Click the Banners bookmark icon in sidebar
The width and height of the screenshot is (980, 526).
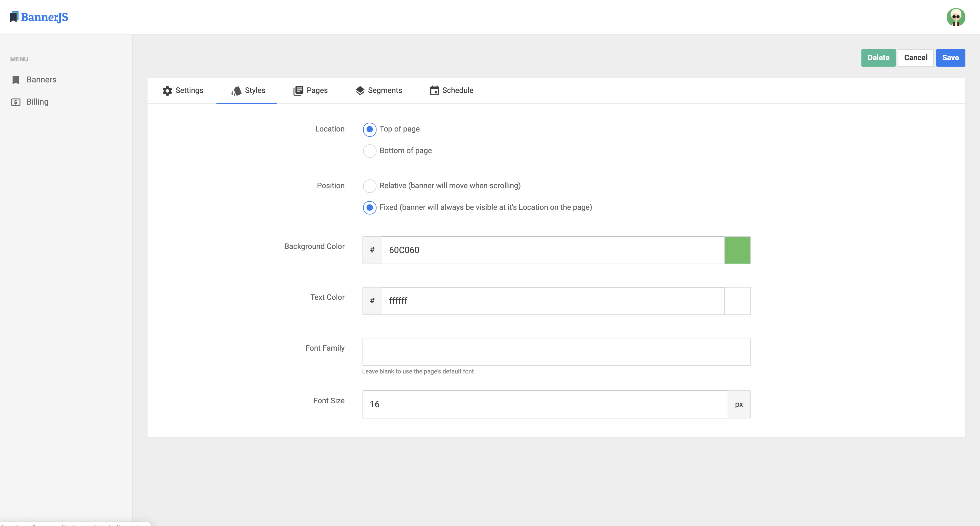tap(15, 80)
